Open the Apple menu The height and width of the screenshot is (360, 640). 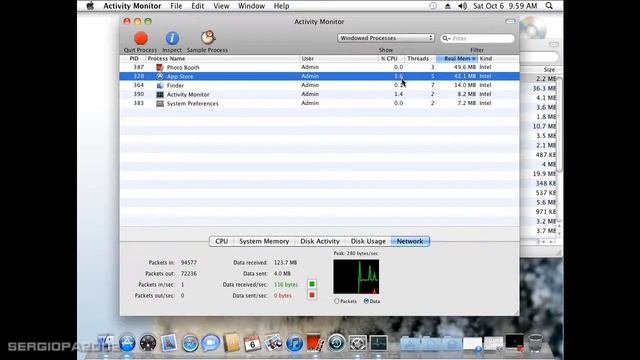click(x=90, y=6)
